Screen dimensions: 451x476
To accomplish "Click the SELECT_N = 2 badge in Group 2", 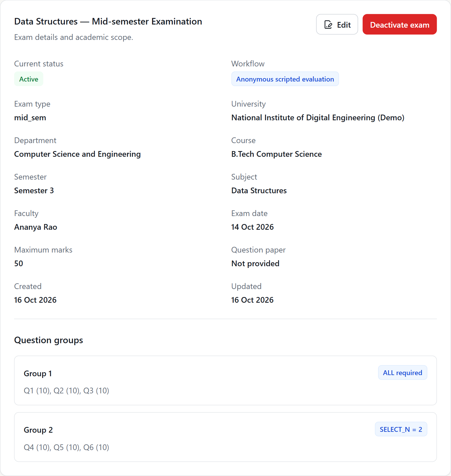I will point(401,429).
